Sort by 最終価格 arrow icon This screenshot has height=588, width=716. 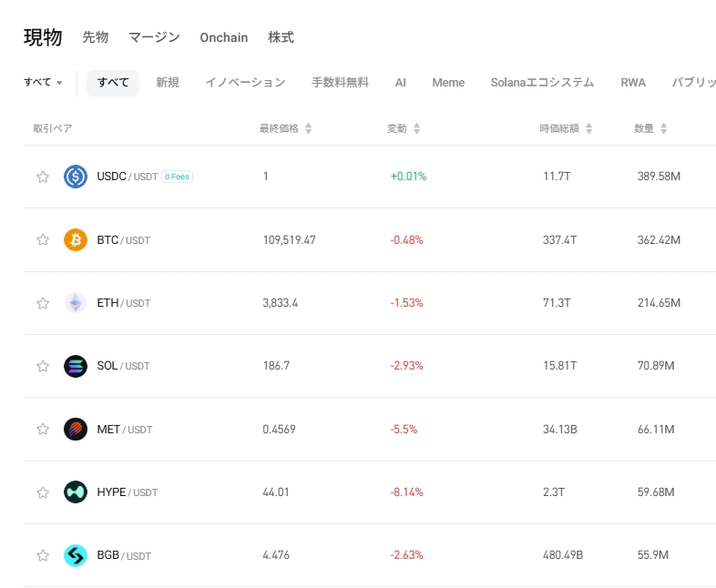(308, 129)
